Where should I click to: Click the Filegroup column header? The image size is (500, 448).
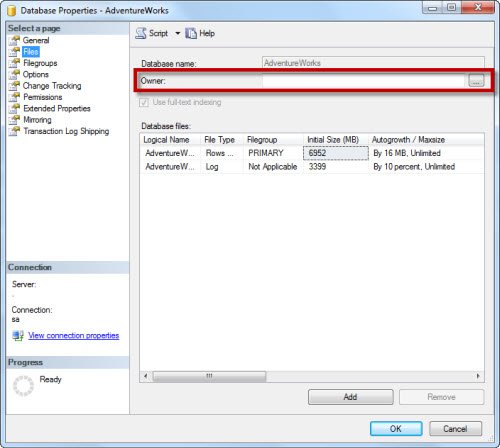(273, 140)
